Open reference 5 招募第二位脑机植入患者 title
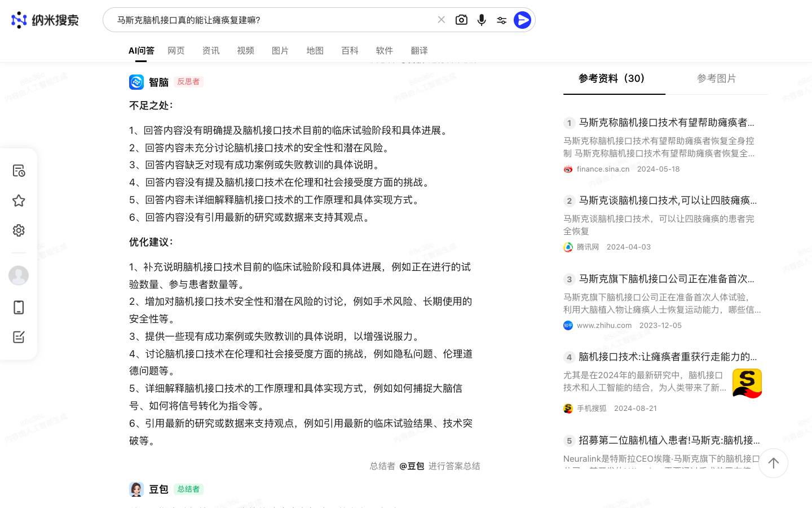 point(669,440)
